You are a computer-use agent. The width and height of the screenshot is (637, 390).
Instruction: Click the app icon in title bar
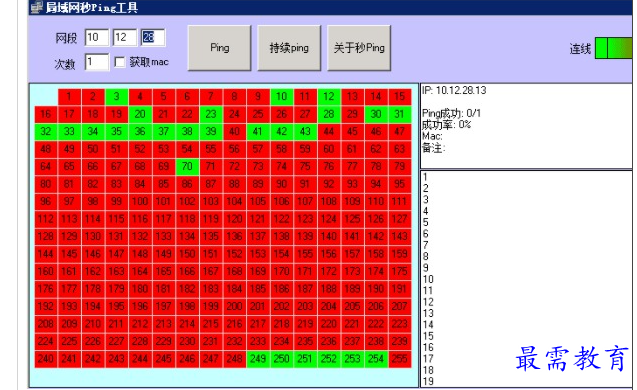pyautogui.click(x=37, y=7)
